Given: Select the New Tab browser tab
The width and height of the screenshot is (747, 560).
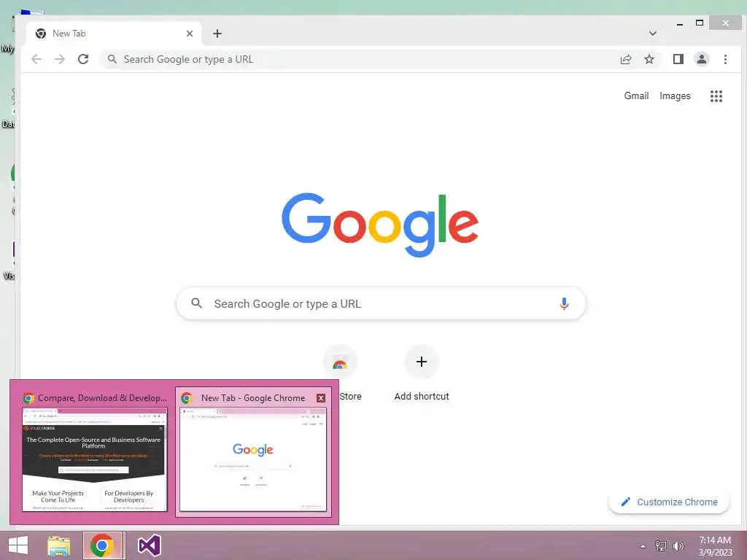Looking at the screenshot, I should tap(114, 34).
